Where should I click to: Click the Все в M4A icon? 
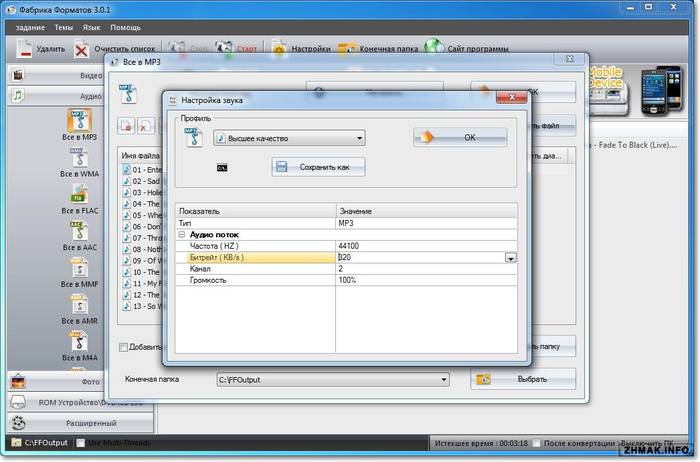78,344
